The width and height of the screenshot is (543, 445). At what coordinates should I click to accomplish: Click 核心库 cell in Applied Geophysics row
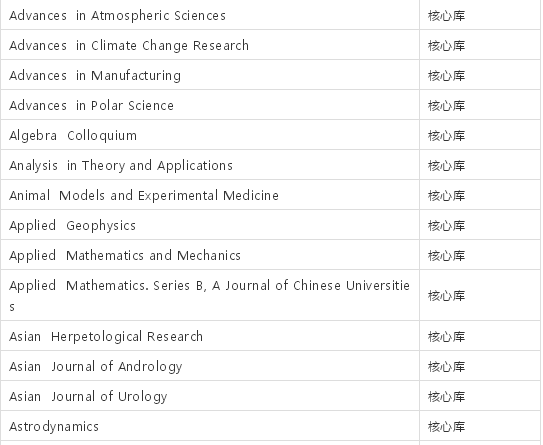coord(446,226)
